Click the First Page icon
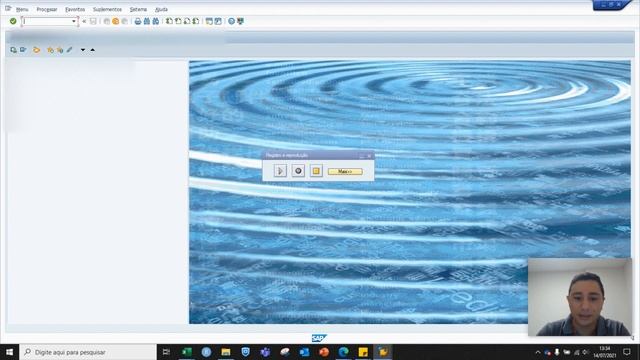Viewport: 640px width, 360px height. coord(169,21)
